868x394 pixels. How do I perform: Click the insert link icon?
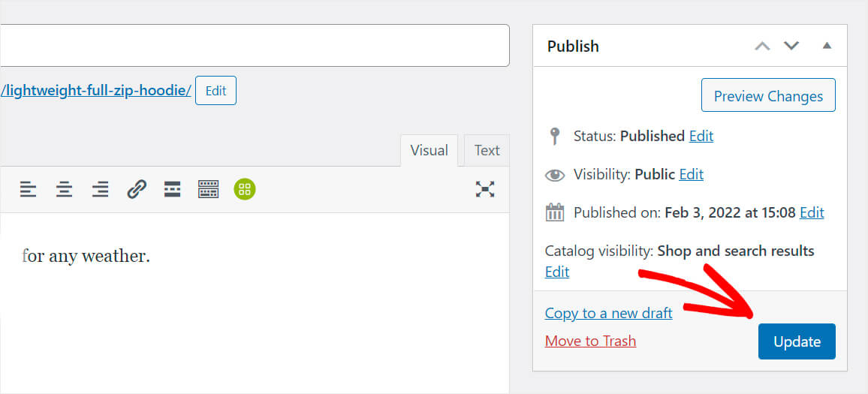[136, 189]
